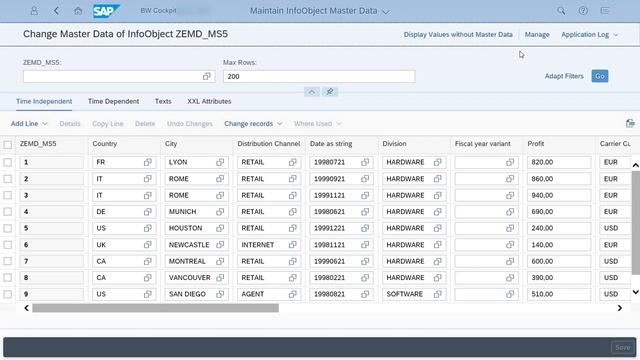Open value help for City MUNICH
This screenshot has width=640, height=360.
[220, 211]
